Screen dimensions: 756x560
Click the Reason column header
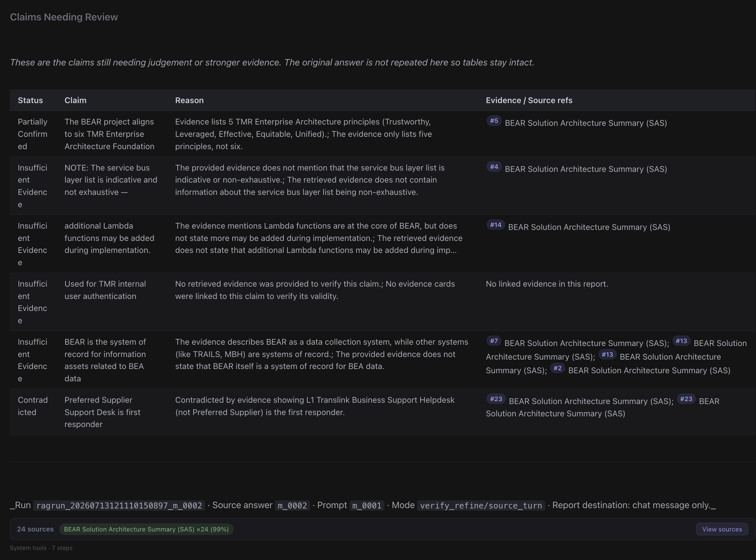(189, 100)
